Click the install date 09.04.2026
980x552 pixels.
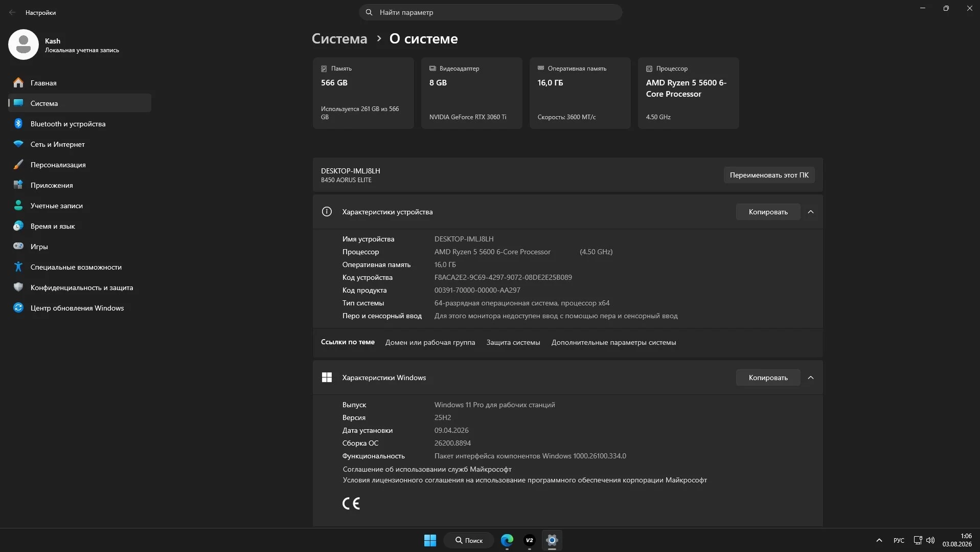451,430
